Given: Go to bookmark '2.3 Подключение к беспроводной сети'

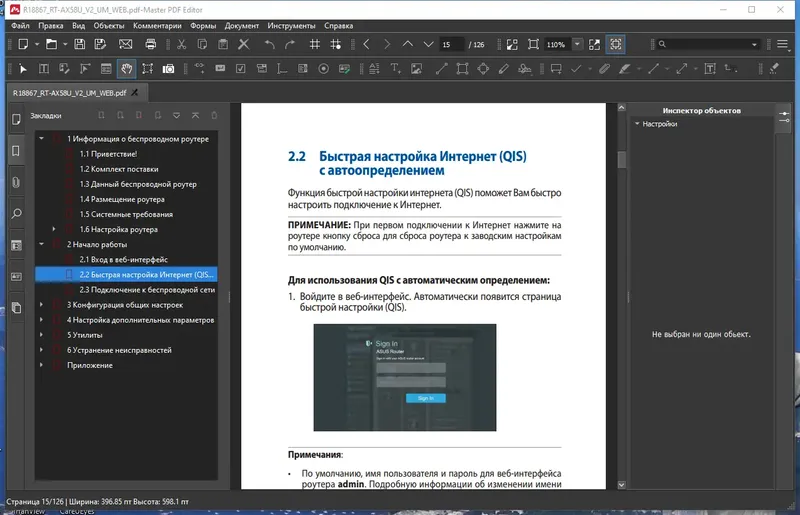Looking at the screenshot, I should [148, 289].
